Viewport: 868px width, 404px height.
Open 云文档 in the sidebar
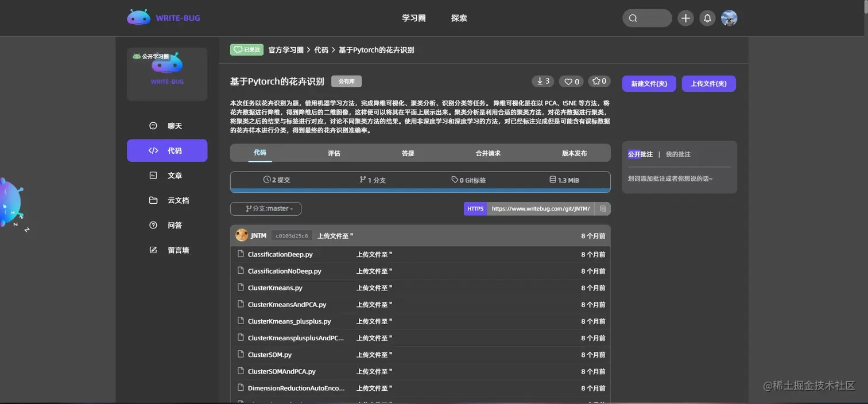coord(167,200)
